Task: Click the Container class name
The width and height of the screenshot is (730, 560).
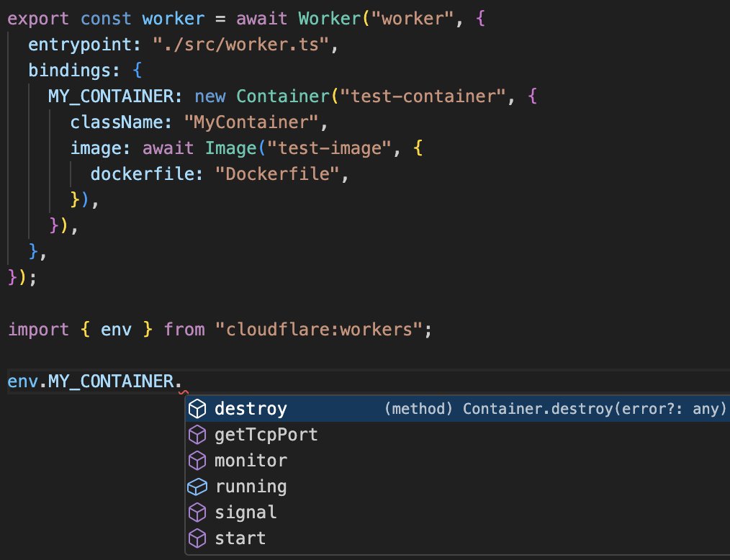Action: click(x=283, y=96)
